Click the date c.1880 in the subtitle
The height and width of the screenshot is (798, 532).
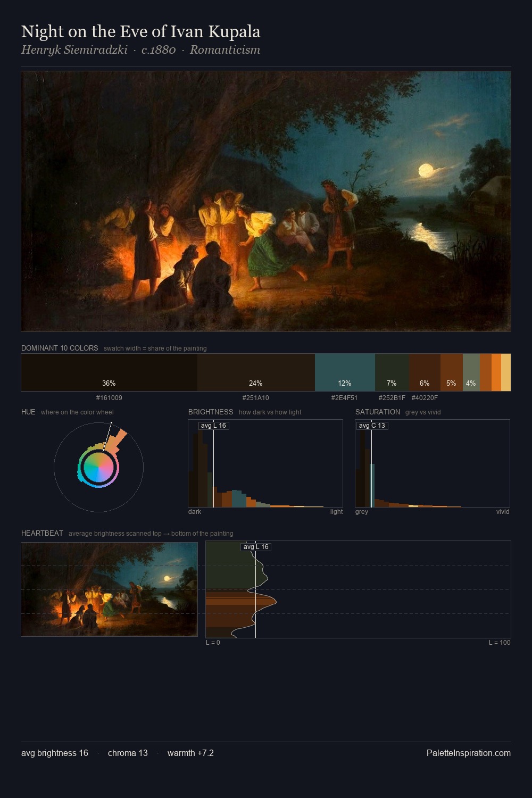pyautogui.click(x=159, y=50)
